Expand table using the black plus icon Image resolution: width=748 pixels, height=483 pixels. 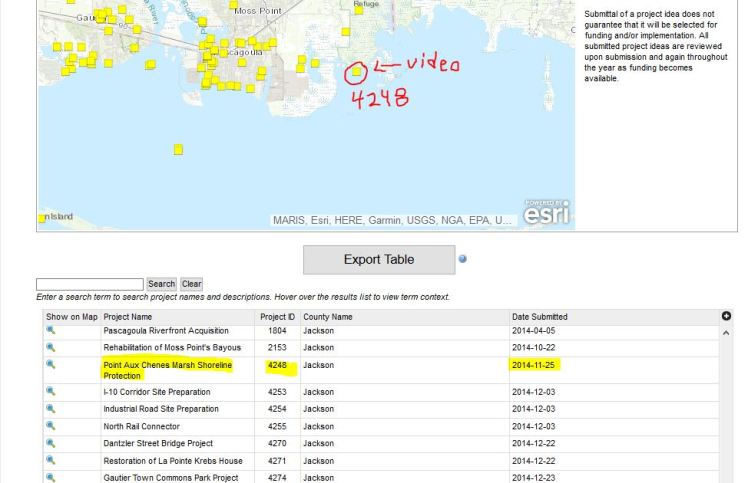[726, 316]
